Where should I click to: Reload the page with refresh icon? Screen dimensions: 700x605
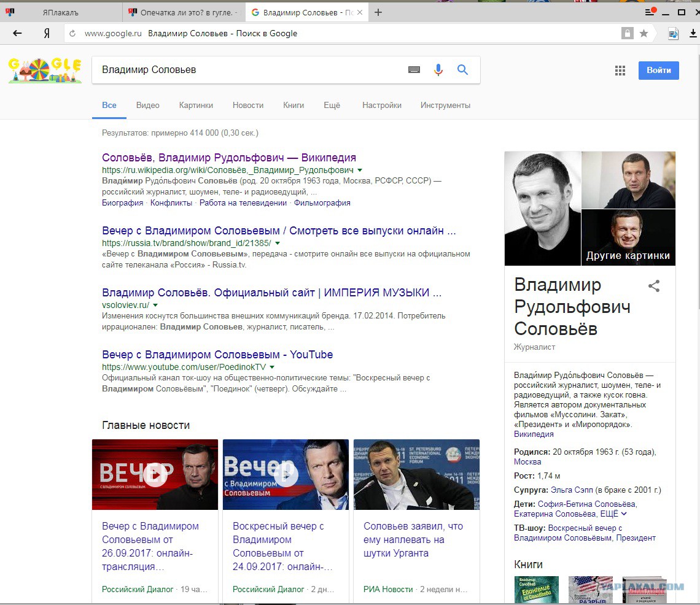[72, 33]
